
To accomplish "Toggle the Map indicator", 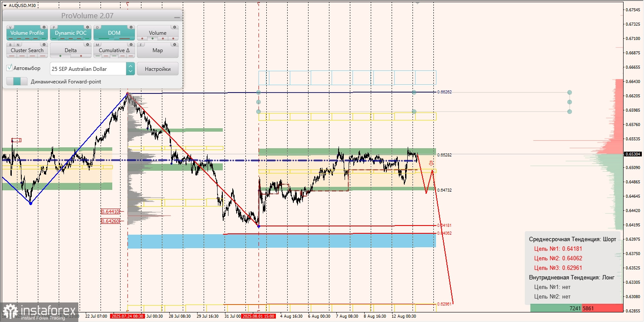I will pos(158,50).
